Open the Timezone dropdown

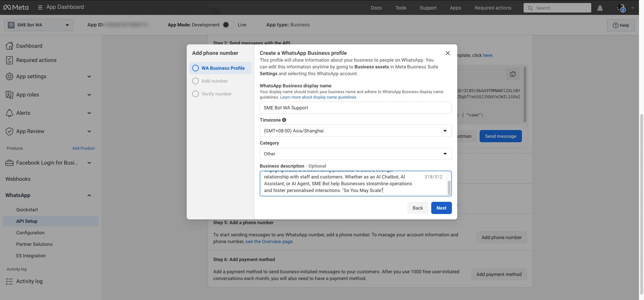tap(355, 131)
